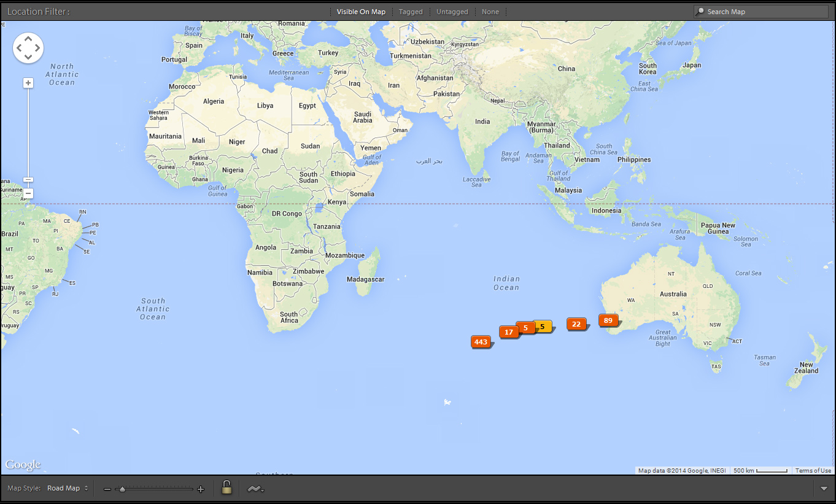
Task: Set location filter to None
Action: (x=490, y=12)
